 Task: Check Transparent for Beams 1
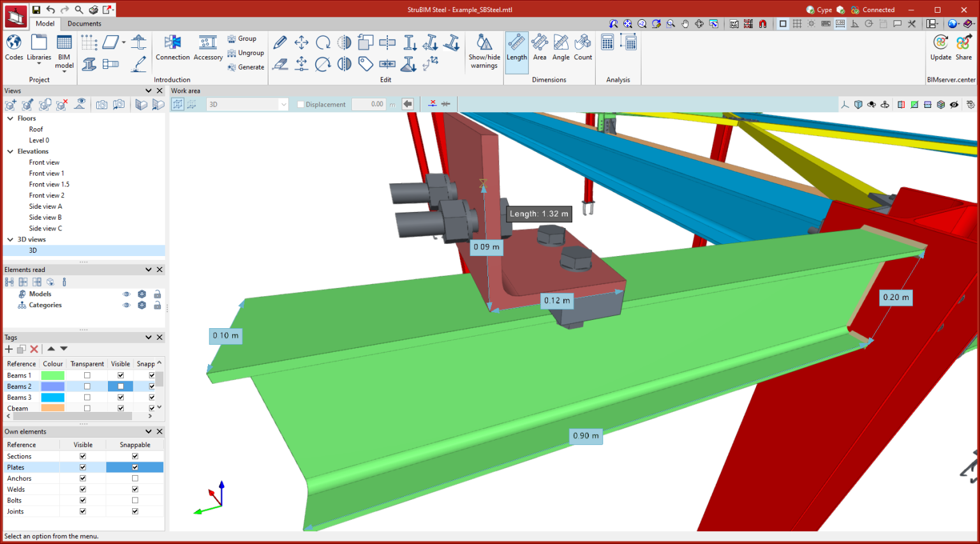point(87,375)
